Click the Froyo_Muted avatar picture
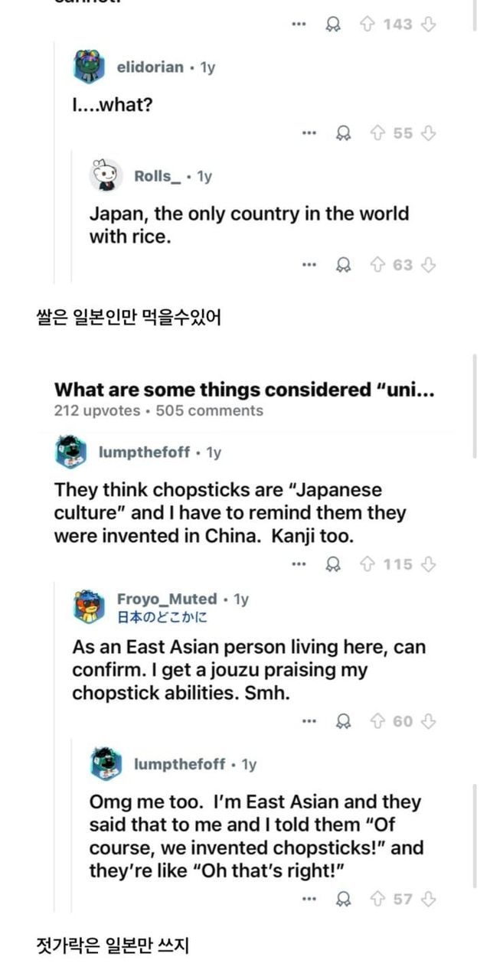The width and height of the screenshot is (490, 980). [90, 606]
